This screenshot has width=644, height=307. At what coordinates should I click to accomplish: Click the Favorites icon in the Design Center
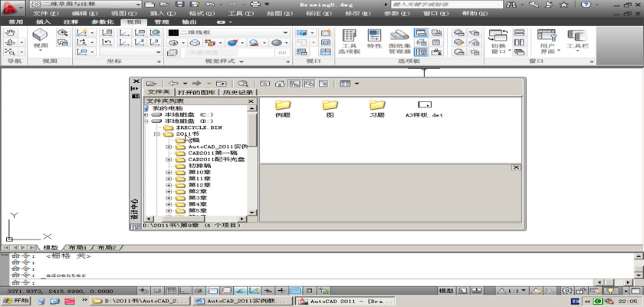265,84
